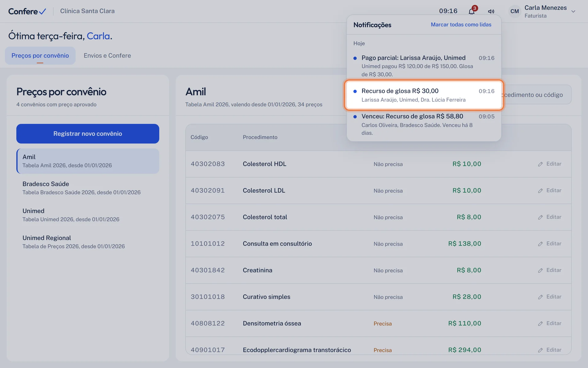Click Precisa status for Densitometria óssea
Image resolution: width=588 pixels, height=368 pixels.
pyautogui.click(x=383, y=324)
